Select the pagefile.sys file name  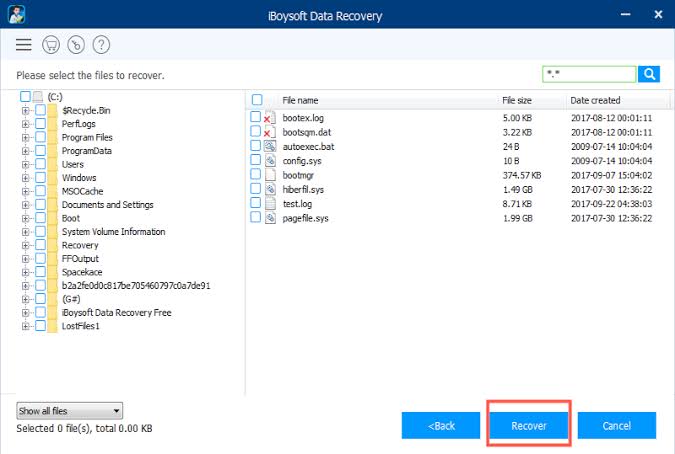click(x=305, y=218)
